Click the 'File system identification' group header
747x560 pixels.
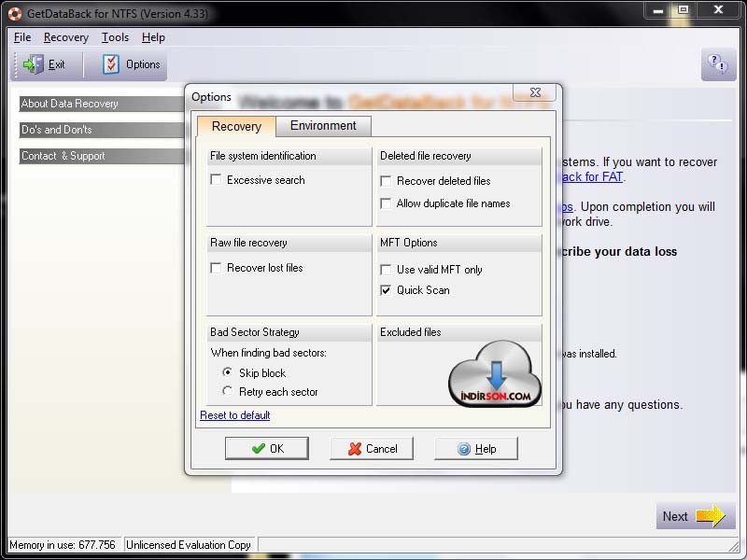click(x=289, y=156)
